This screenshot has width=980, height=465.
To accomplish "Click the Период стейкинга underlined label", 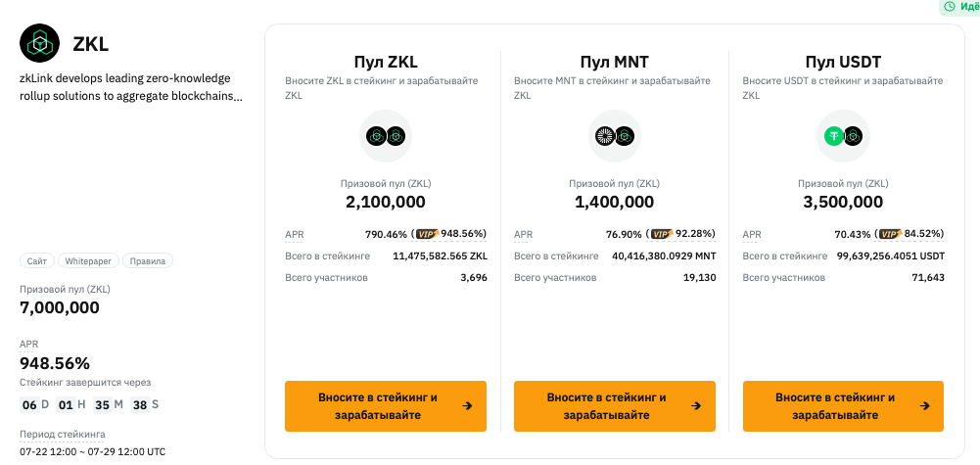I will [x=63, y=434].
